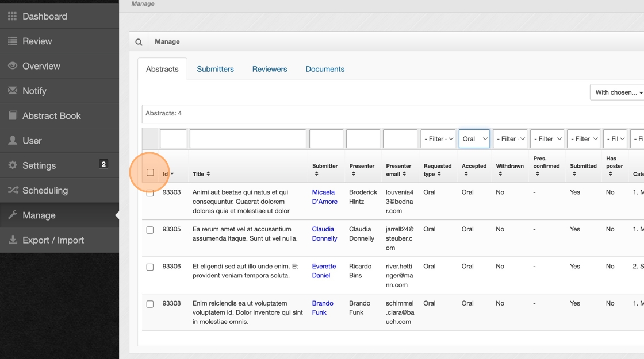Click the magnifier search icon beside Manage
The image size is (644, 359).
(139, 42)
